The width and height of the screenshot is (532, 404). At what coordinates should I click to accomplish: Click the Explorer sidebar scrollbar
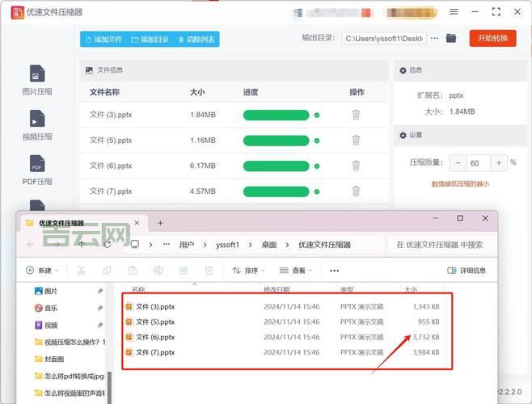(109, 387)
